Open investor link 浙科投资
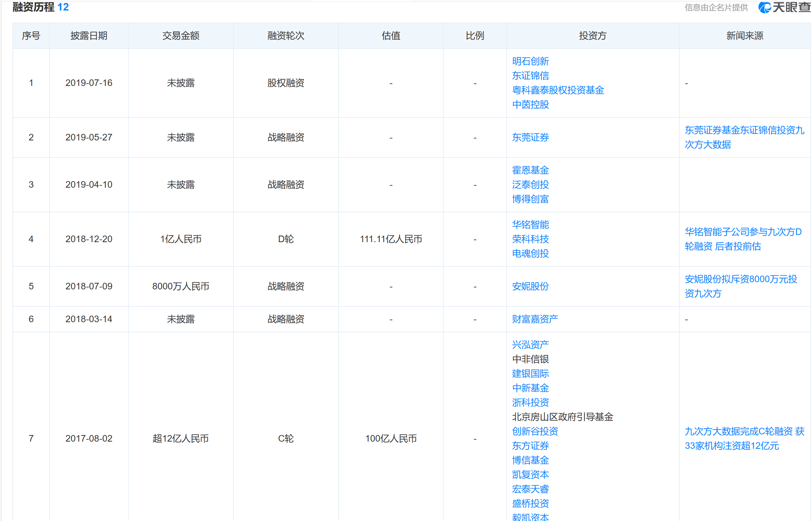The width and height of the screenshot is (812, 521). 530,403
